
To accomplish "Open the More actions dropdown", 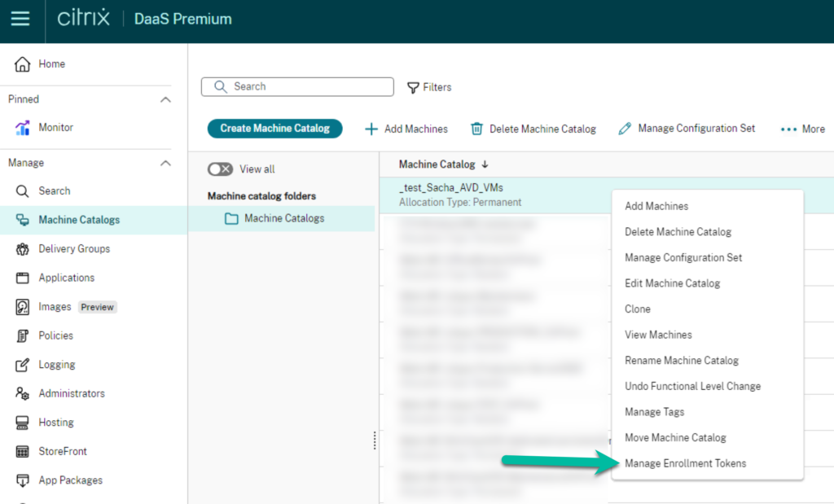I will (x=802, y=129).
